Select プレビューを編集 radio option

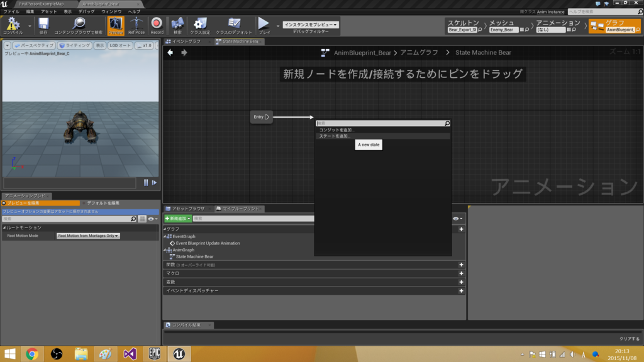click(x=40, y=203)
